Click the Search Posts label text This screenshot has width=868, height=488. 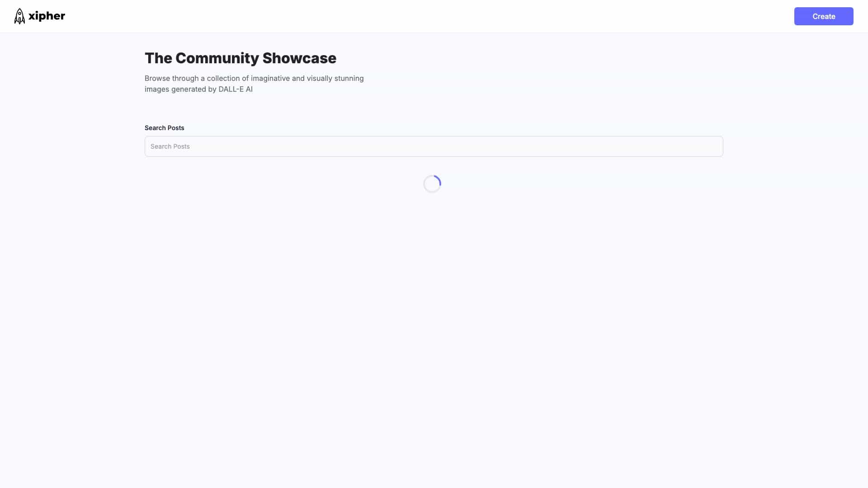(165, 128)
